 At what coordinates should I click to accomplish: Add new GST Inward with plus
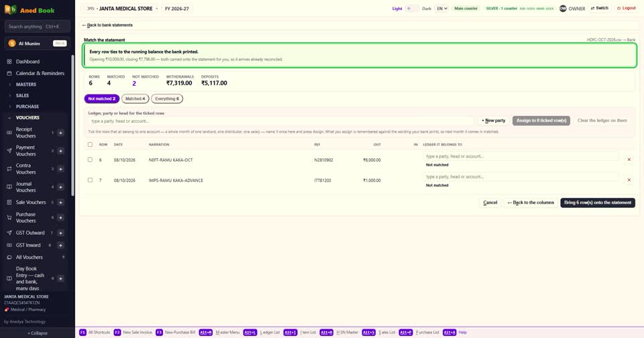(x=60, y=245)
